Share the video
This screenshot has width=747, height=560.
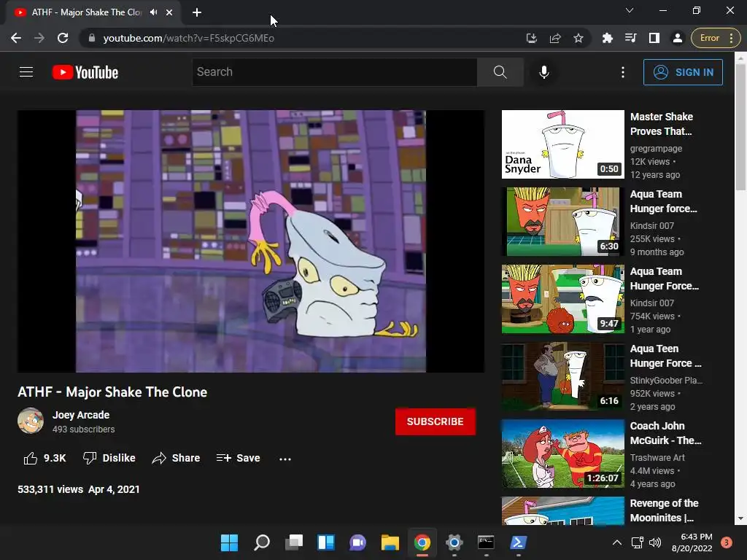coord(176,458)
